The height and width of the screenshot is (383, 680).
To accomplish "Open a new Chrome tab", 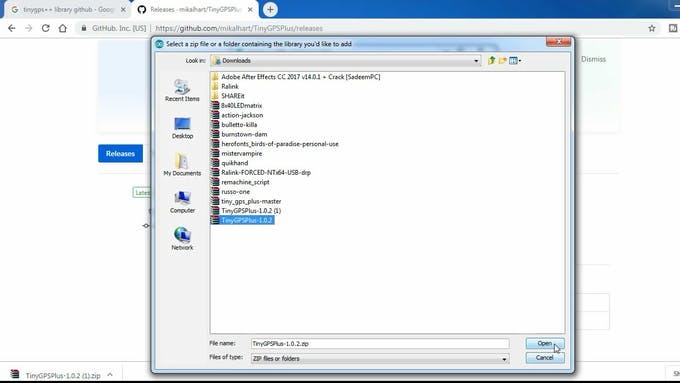I will (x=270, y=9).
